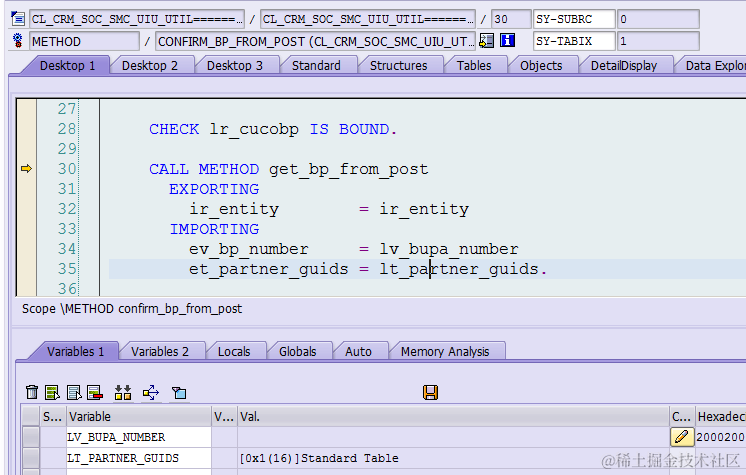Open the Tables tab
The width and height of the screenshot is (746, 475).
coord(474,66)
